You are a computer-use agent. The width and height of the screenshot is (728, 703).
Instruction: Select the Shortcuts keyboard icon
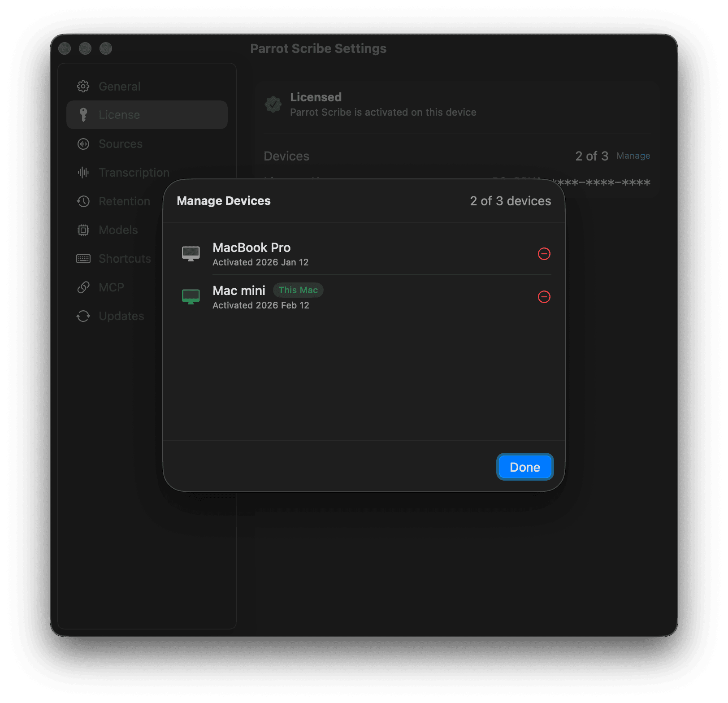[83, 258]
